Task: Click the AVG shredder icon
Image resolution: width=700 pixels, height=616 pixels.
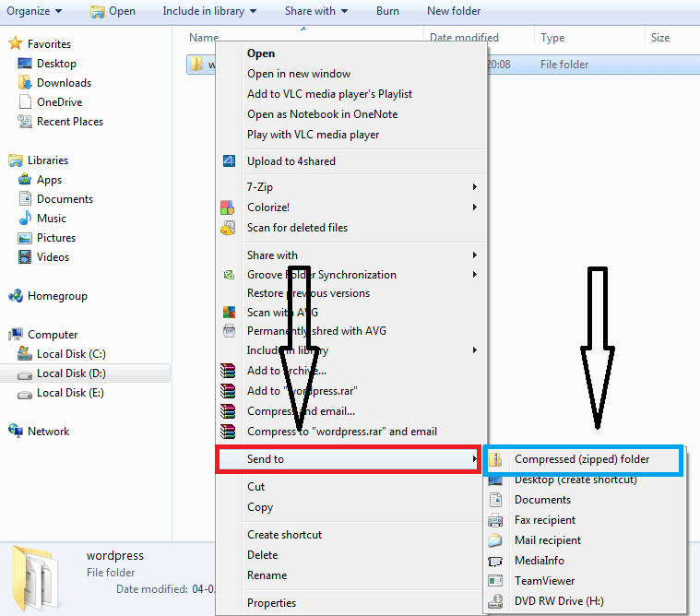Action: [229, 331]
